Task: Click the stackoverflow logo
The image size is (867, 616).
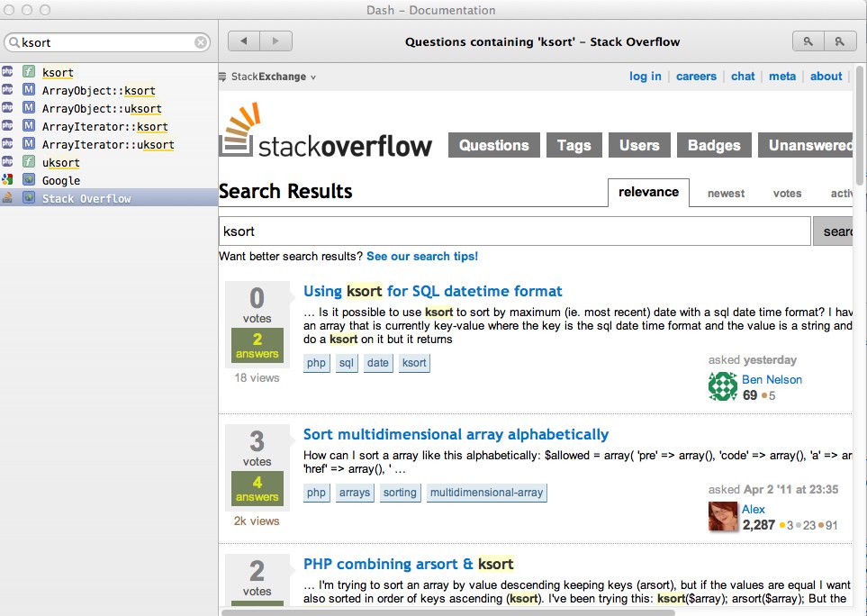Action: [326, 131]
